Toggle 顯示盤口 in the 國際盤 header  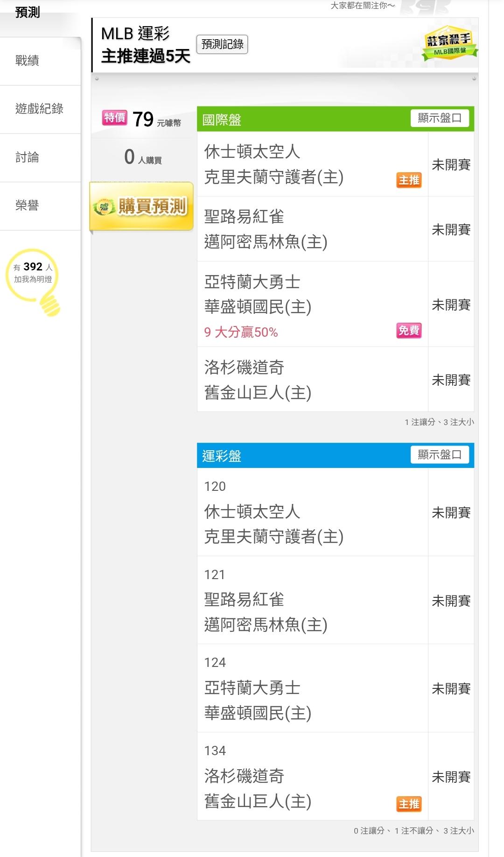(x=439, y=118)
